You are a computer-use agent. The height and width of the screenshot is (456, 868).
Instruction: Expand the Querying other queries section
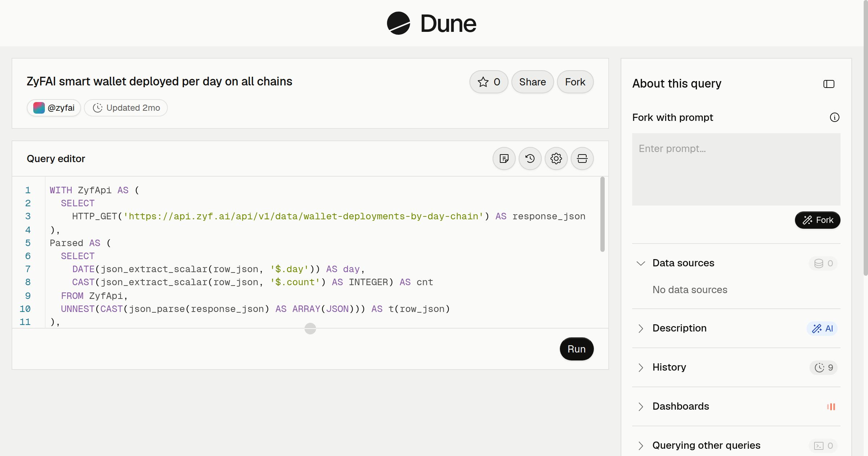point(641,446)
